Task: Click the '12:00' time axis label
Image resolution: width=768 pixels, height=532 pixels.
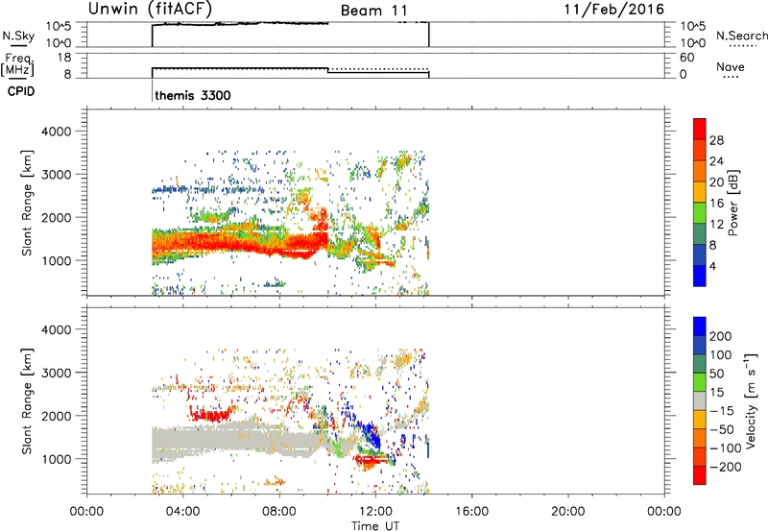Action: [375, 512]
